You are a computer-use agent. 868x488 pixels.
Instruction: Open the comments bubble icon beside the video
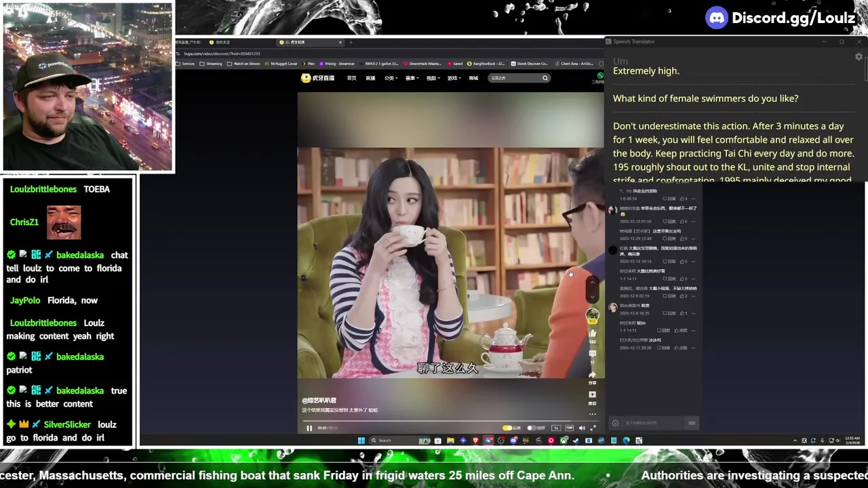pos(592,353)
